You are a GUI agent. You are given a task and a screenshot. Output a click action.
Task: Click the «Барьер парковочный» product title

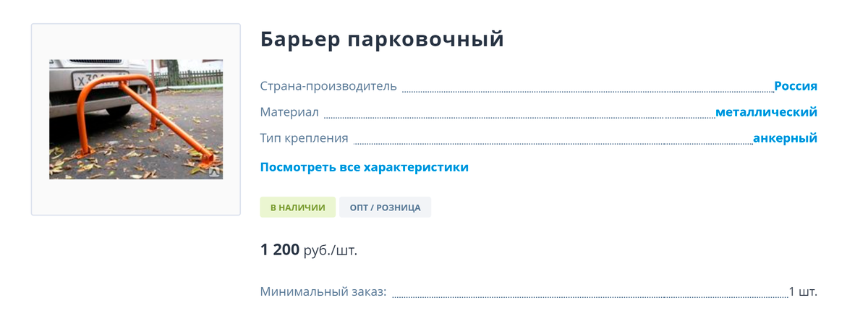[x=381, y=40]
